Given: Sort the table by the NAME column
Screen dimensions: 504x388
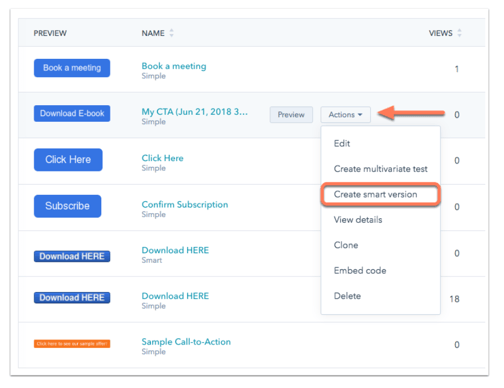Looking at the screenshot, I should (x=157, y=33).
